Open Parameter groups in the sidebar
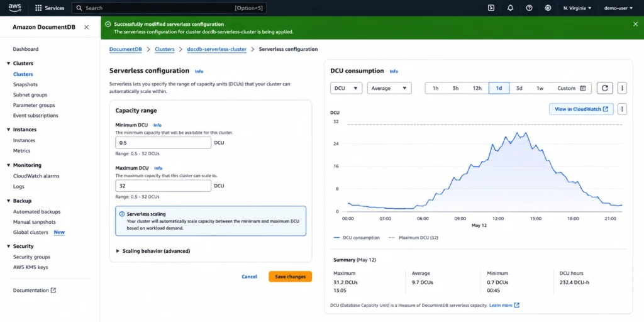Image resolution: width=644 pixels, height=322 pixels. (x=34, y=105)
